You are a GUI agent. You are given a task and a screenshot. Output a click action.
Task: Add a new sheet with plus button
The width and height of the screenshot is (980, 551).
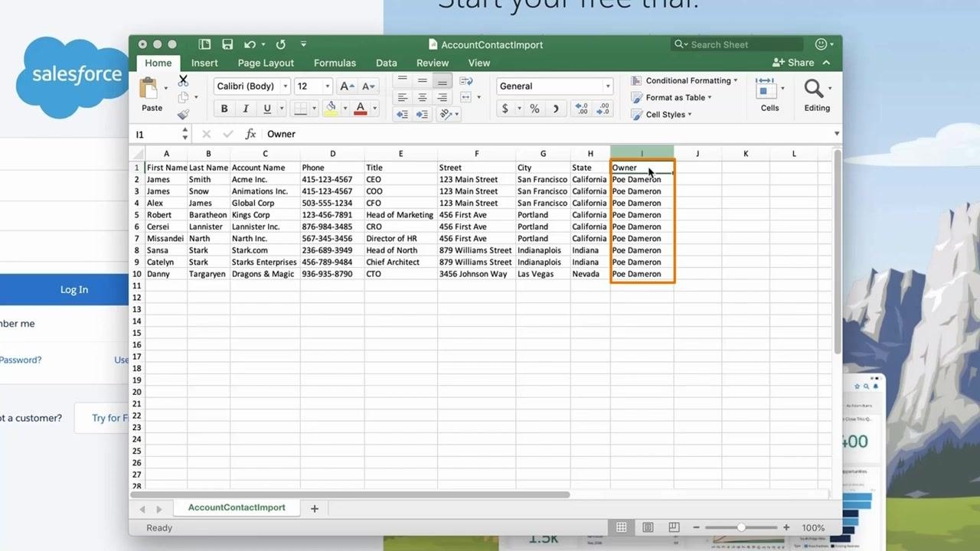(314, 508)
